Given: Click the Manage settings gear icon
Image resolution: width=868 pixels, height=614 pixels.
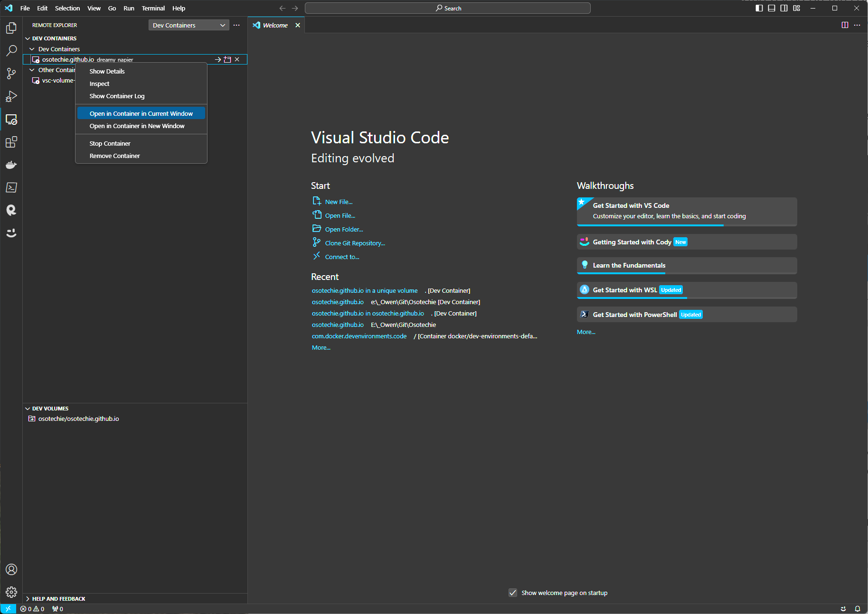Looking at the screenshot, I should 11,592.
